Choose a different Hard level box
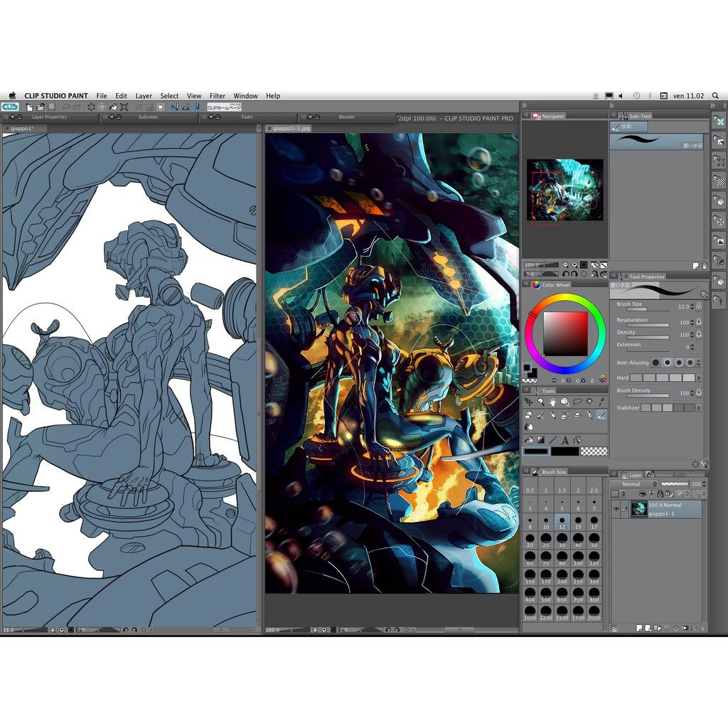728x728 pixels. (x=649, y=378)
